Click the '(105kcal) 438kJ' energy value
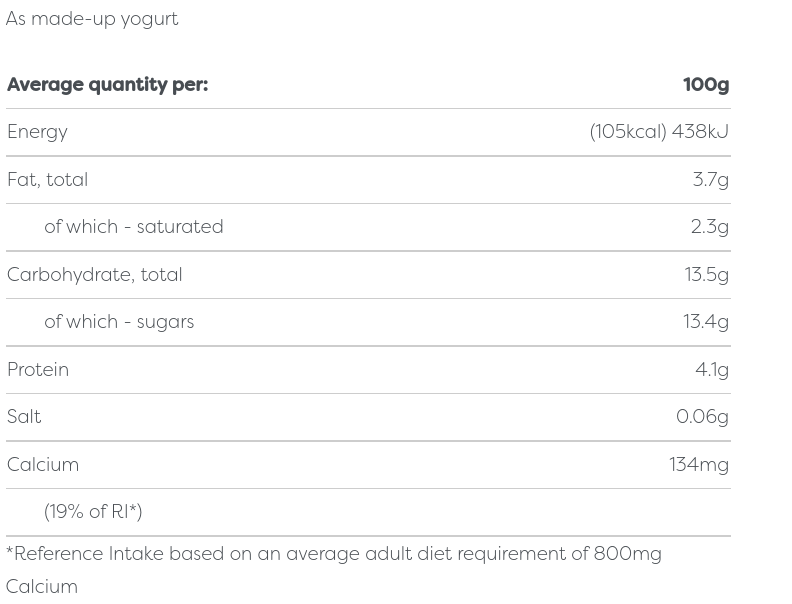The image size is (792, 604). tap(658, 132)
